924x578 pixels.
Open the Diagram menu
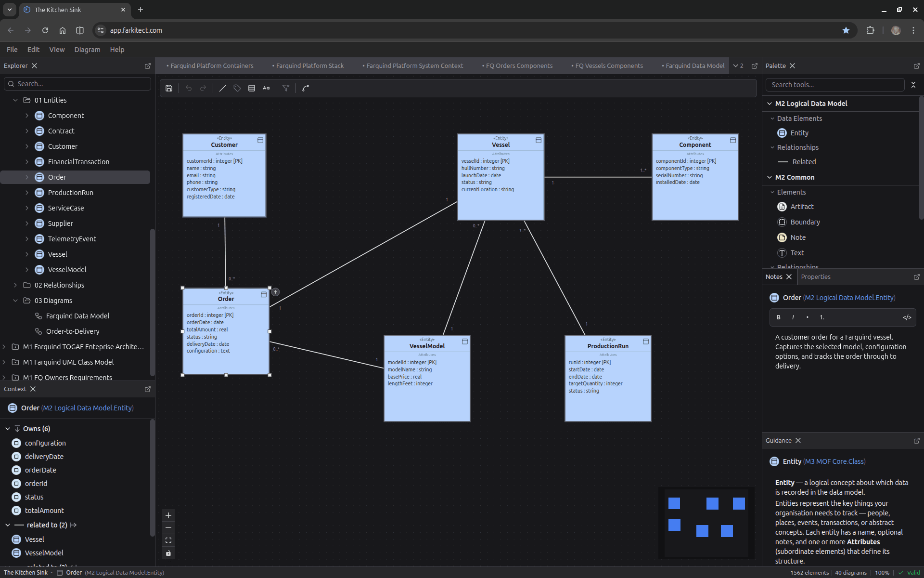tap(87, 50)
